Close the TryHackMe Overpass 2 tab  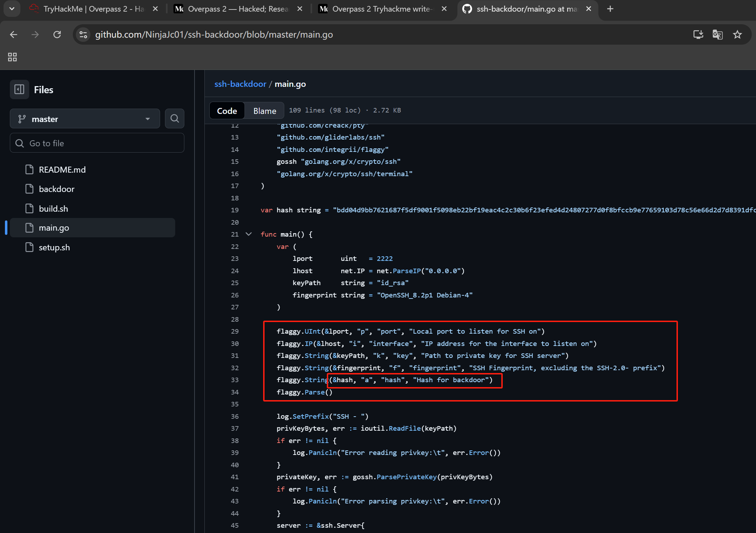coord(155,9)
